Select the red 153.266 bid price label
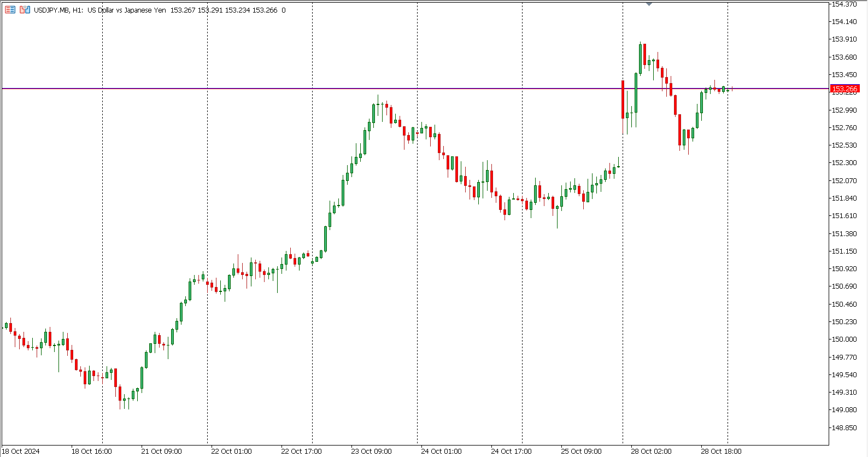868x457 pixels. 844,89
